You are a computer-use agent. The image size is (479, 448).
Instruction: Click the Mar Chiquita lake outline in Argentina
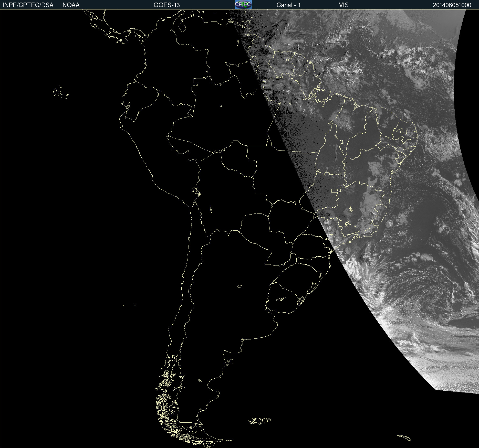(x=239, y=286)
